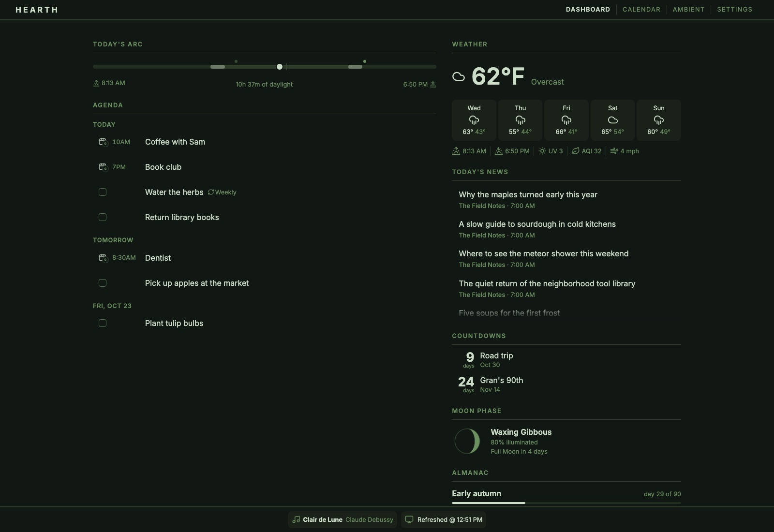Click the calendar icon beside Book club

103,167
